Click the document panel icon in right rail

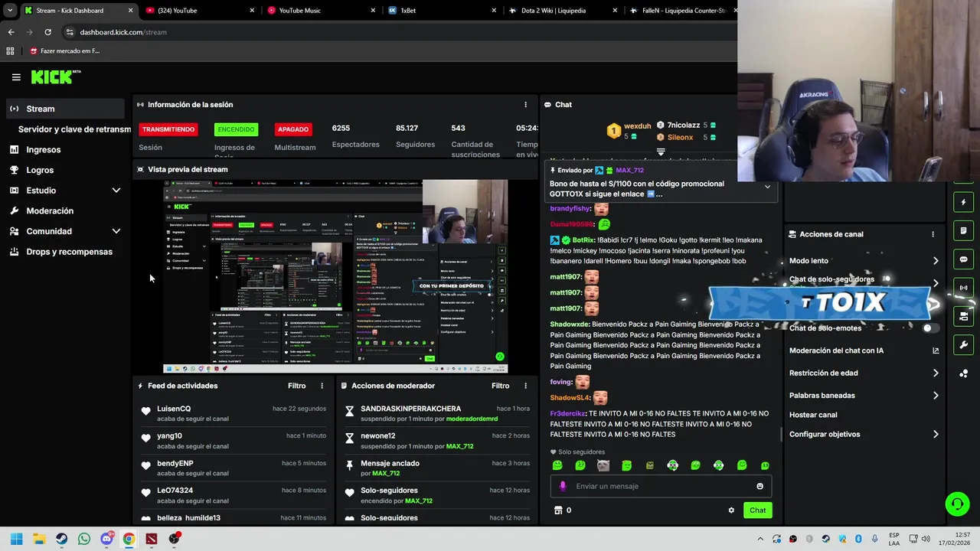[x=963, y=231]
